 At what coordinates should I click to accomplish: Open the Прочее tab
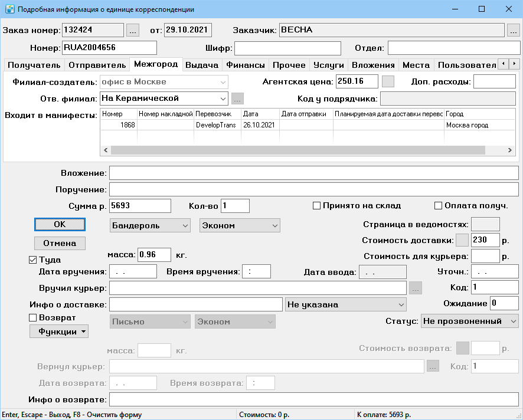(x=289, y=65)
